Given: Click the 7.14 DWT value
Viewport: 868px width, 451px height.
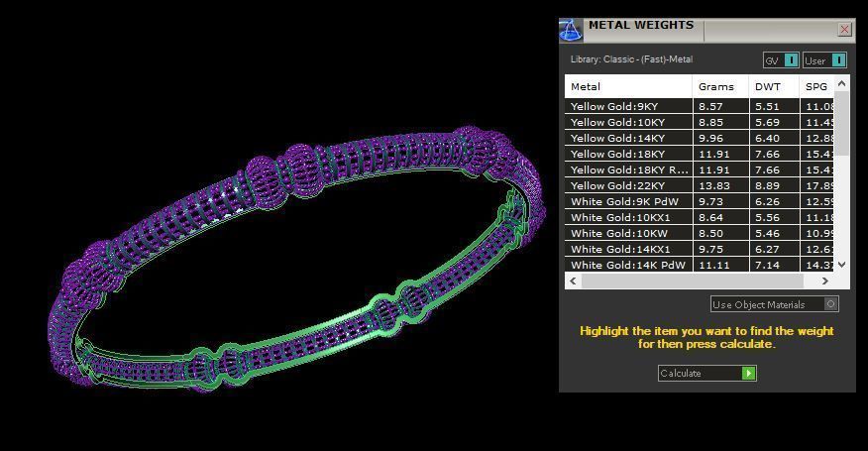Looking at the screenshot, I should [767, 265].
